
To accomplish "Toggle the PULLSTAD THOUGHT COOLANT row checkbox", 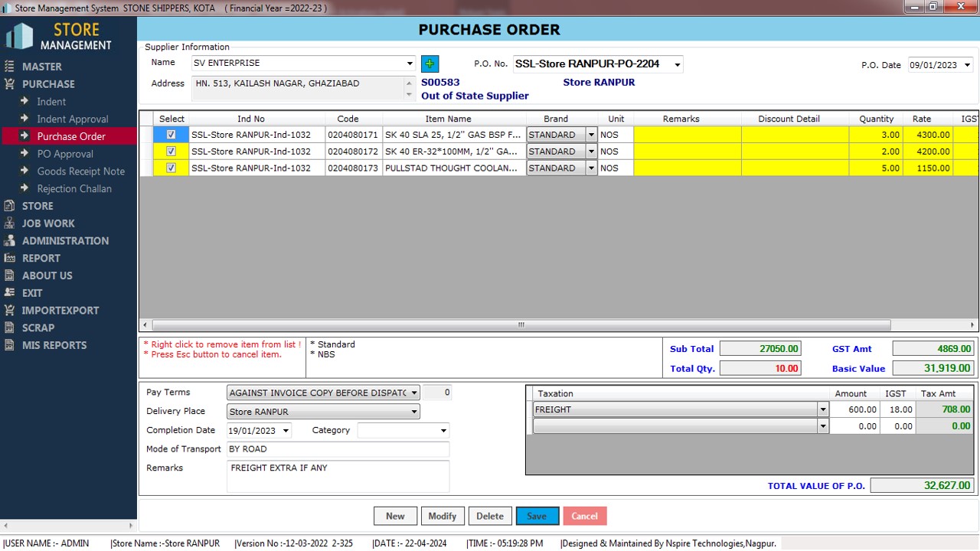I will tap(171, 168).
